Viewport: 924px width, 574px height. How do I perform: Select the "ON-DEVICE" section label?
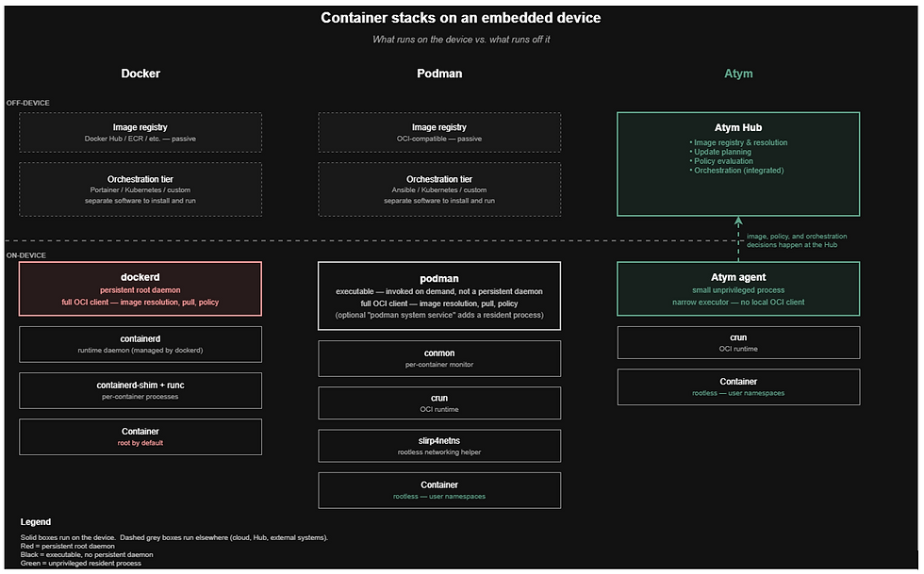click(x=26, y=255)
